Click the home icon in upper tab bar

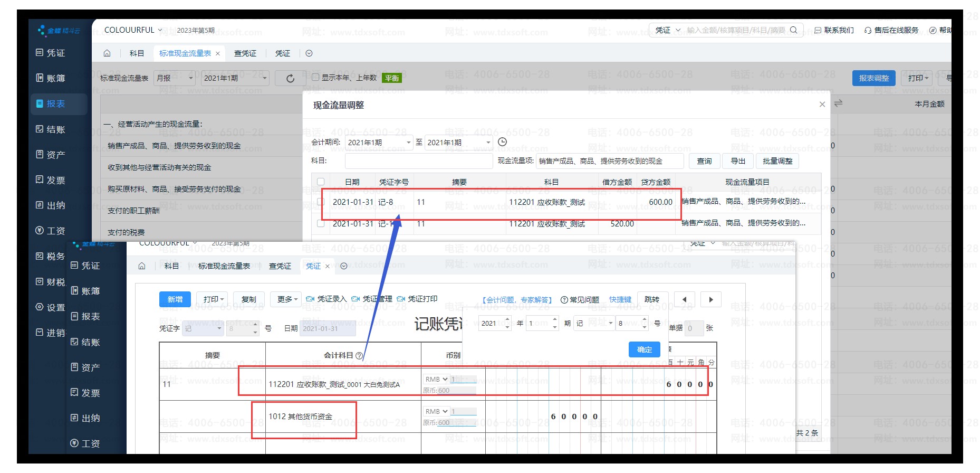point(107,53)
